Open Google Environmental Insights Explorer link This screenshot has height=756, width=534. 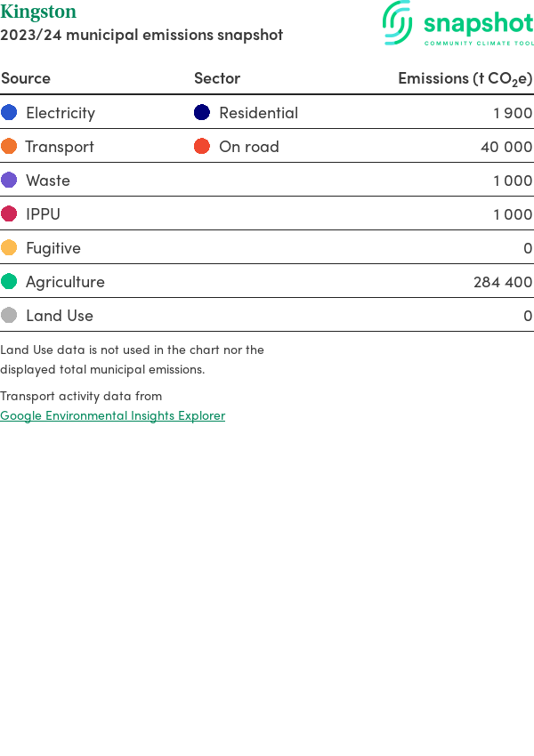112,415
